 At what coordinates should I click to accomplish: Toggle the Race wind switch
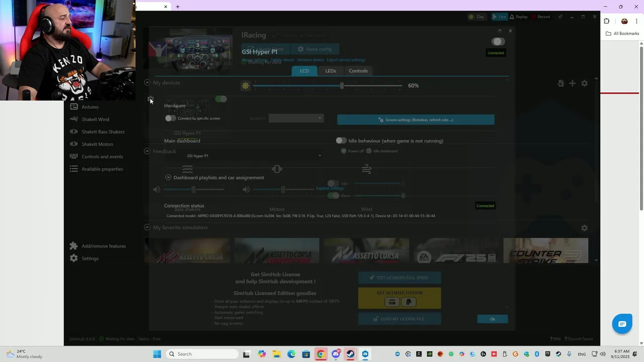(x=333, y=196)
